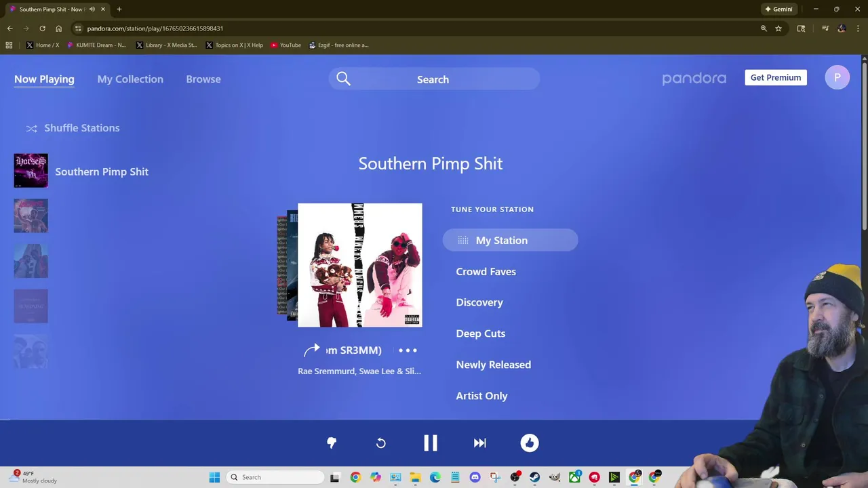Bookmark this page with the star
868x488 pixels.
pos(778,28)
